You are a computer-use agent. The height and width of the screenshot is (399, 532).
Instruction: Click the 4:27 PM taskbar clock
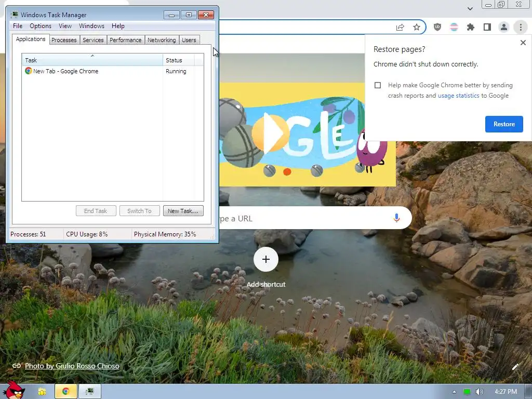[x=506, y=392]
